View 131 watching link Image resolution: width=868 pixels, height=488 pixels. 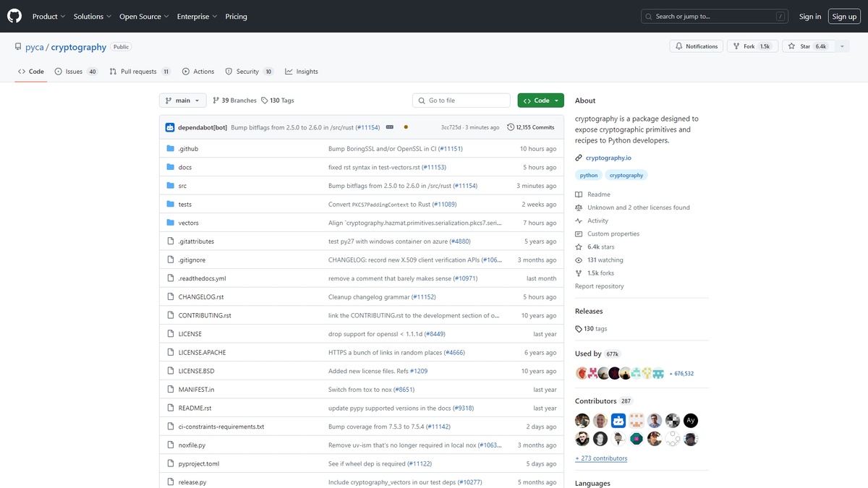click(x=605, y=260)
